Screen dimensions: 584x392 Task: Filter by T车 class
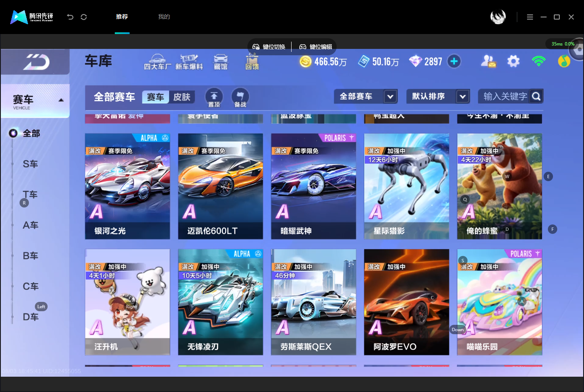[30, 195]
